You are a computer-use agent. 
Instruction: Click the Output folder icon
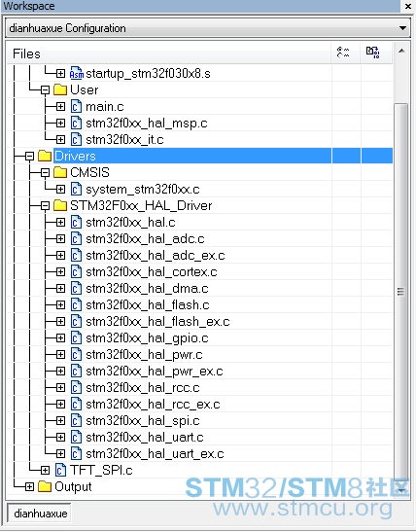45,487
